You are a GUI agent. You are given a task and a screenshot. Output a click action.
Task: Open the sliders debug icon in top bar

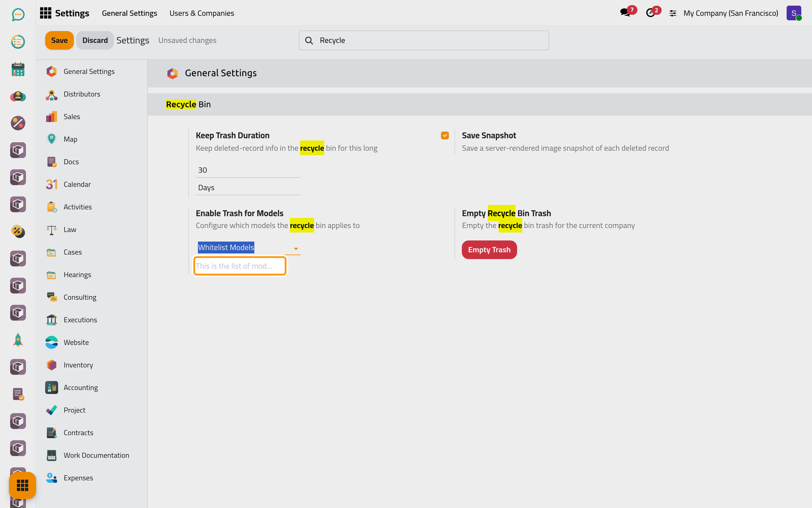(673, 14)
